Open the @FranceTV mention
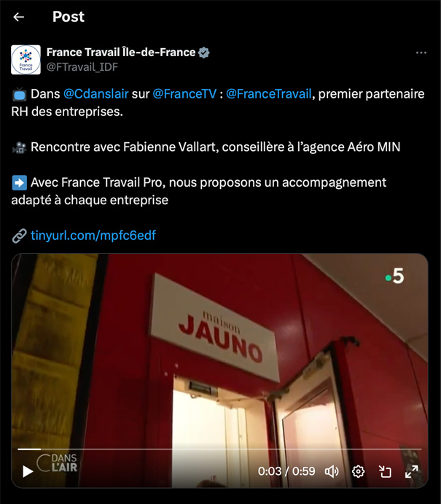 (x=184, y=94)
